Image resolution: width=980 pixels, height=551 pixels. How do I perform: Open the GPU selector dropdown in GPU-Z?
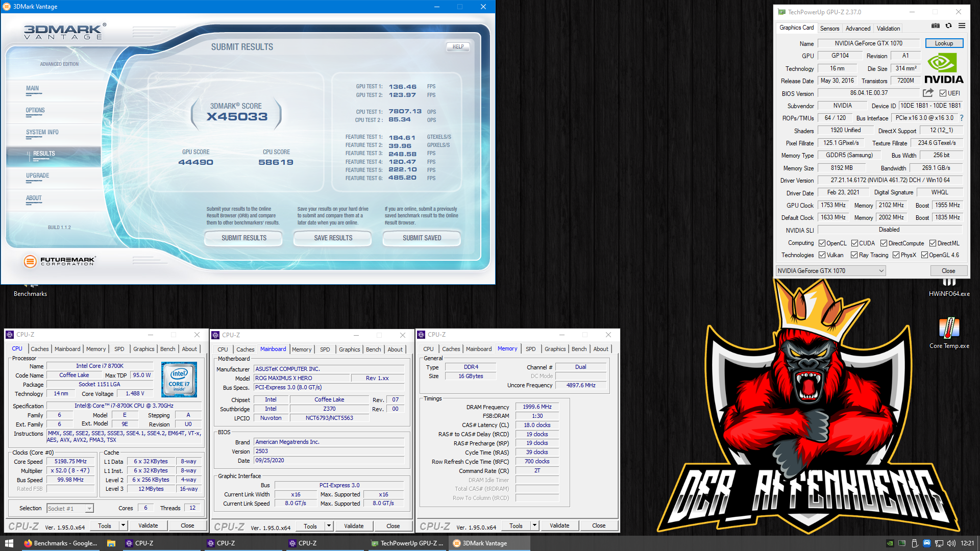click(831, 271)
